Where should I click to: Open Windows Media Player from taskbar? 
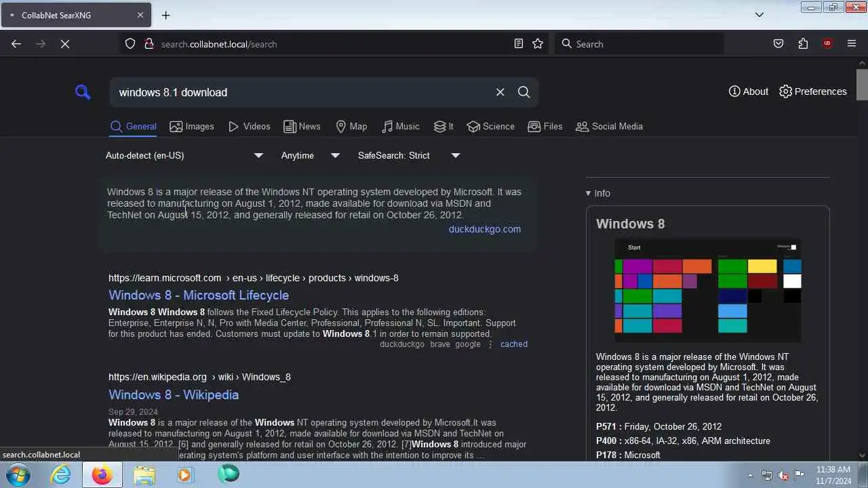click(184, 475)
